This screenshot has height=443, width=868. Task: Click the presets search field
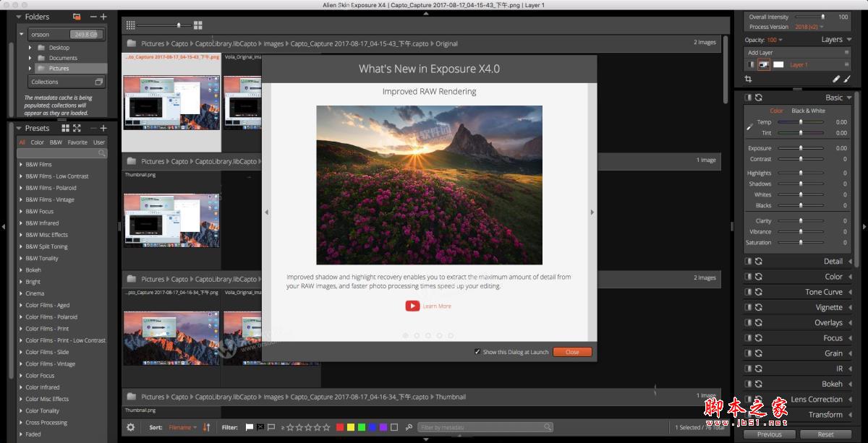click(x=62, y=153)
